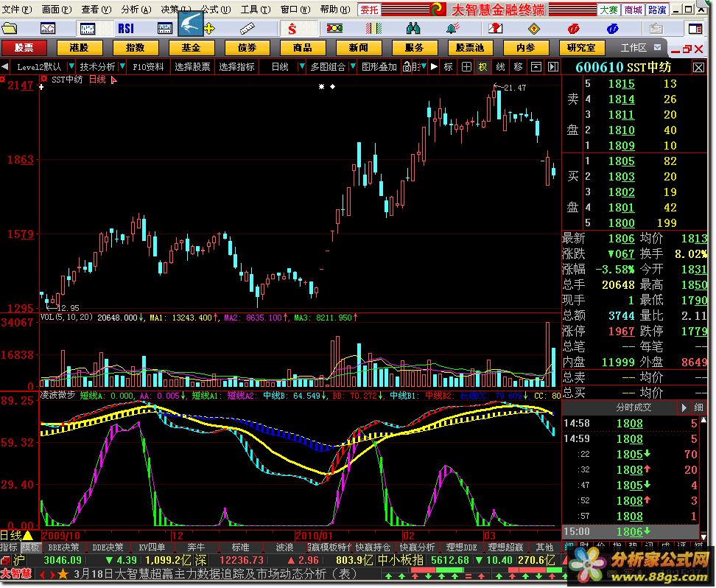This screenshot has width=716, height=588.
Task: Switch to the BBE决策 indicator tab
Action: 63,547
